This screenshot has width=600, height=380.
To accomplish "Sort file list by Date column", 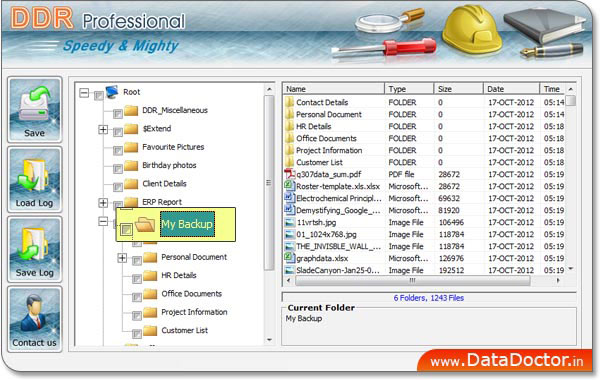I will pos(511,89).
